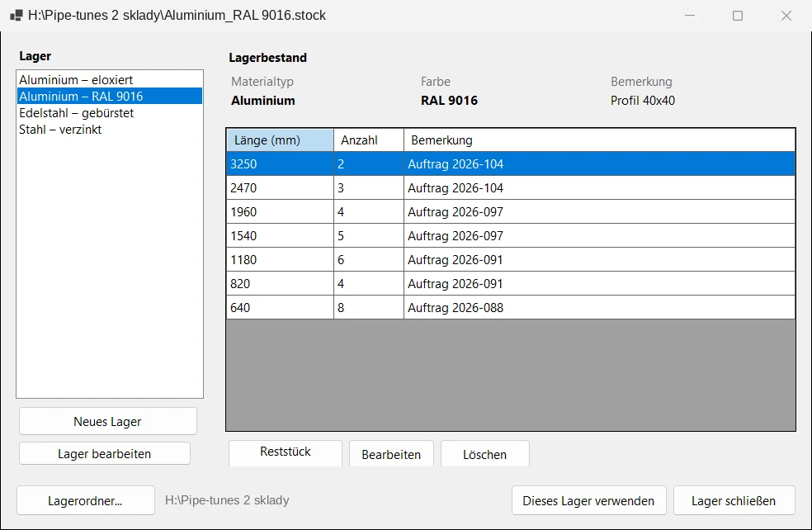Image resolution: width=812 pixels, height=530 pixels.
Task: Minimize the stock window
Action: coord(690,16)
